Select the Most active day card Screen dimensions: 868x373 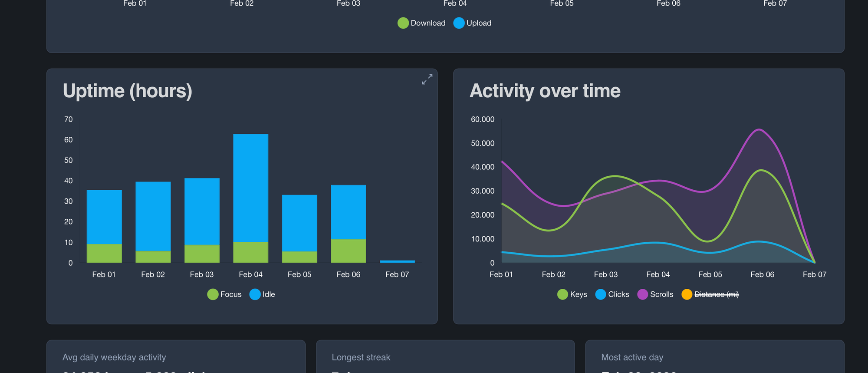tap(714, 357)
